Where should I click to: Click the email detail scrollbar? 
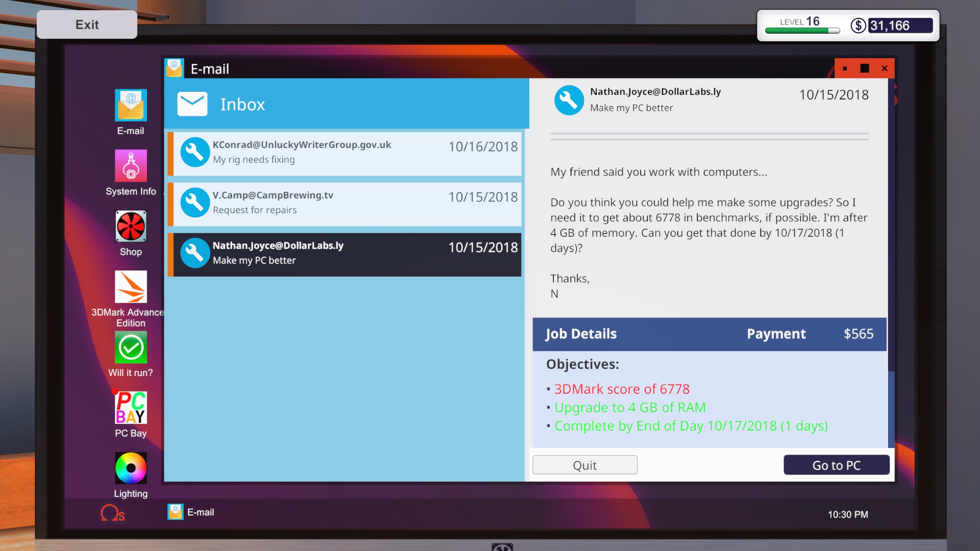(x=891, y=408)
